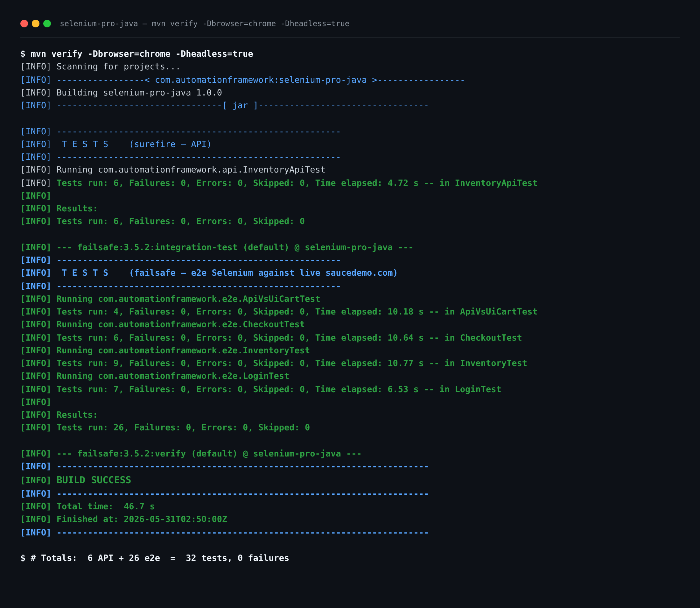Click first 'Results:' line under surefire
The height and width of the screenshot is (608, 700).
pos(59,209)
